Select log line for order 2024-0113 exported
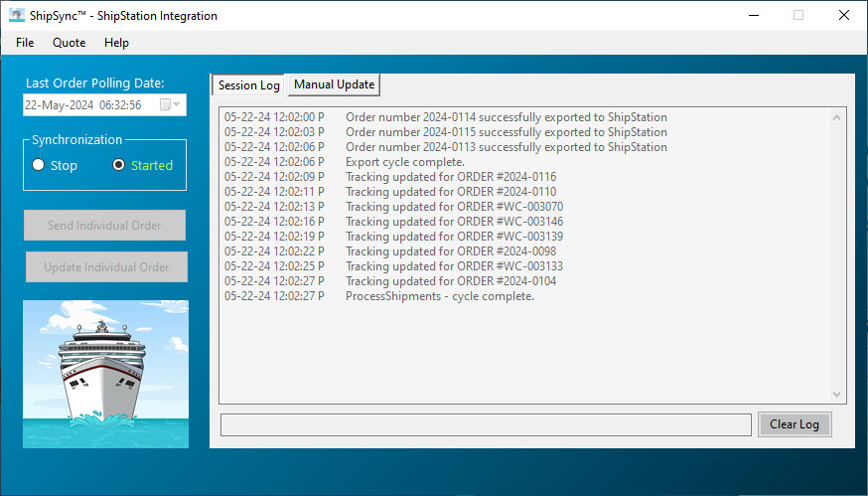This screenshot has width=868, height=496. point(446,147)
